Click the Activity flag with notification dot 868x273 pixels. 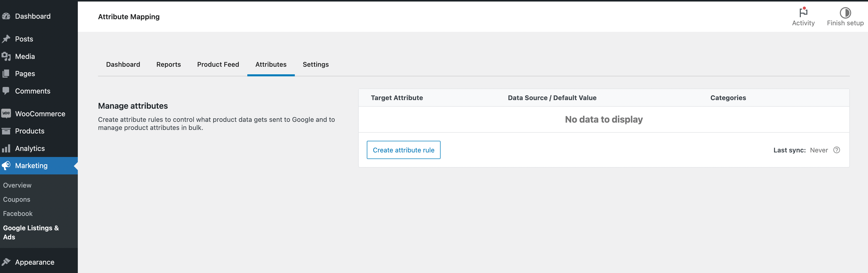[803, 13]
